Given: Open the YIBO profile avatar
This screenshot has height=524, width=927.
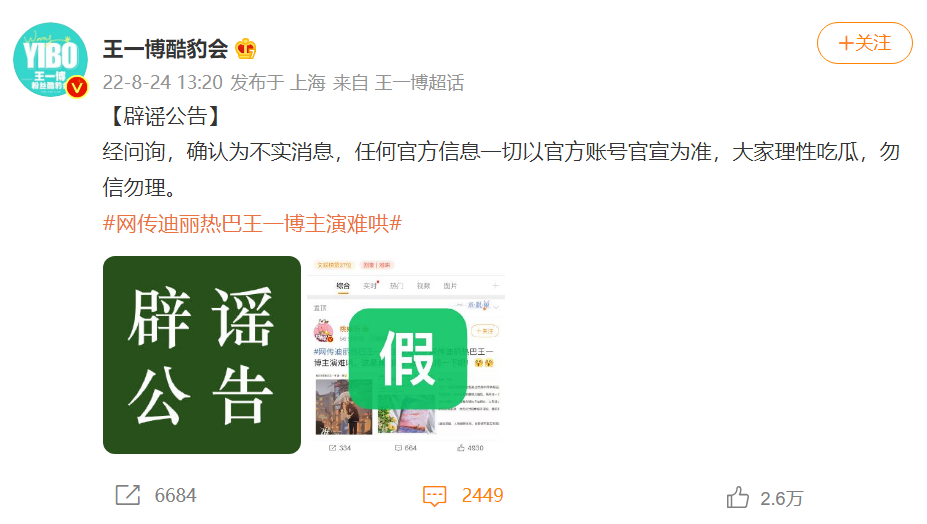Looking at the screenshot, I should (51, 60).
